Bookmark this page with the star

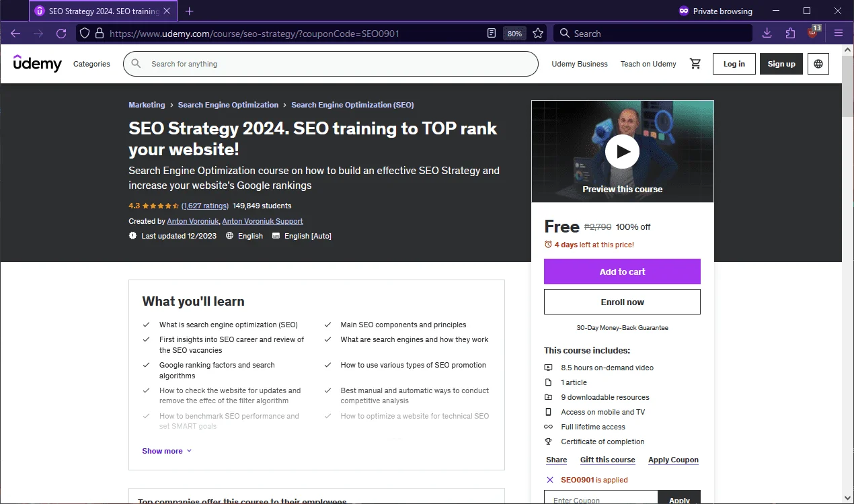point(538,33)
